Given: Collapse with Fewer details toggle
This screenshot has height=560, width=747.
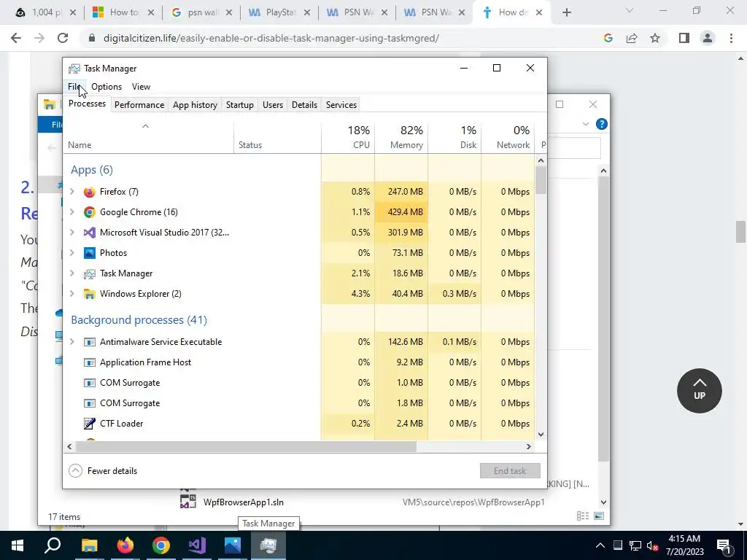Looking at the screenshot, I should coord(103,471).
